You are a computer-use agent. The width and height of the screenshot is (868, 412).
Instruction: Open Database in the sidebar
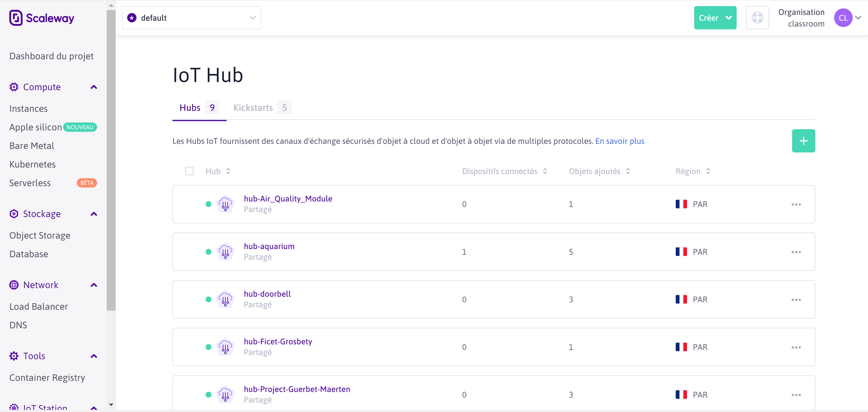pos(29,254)
